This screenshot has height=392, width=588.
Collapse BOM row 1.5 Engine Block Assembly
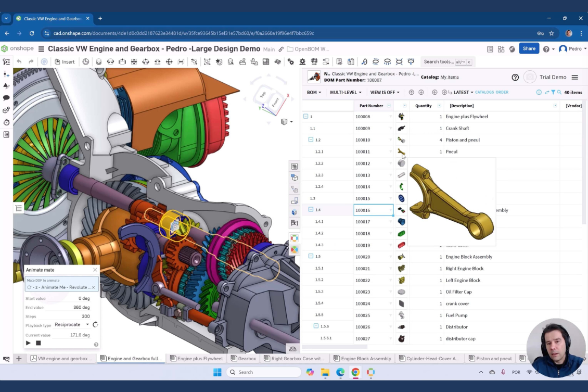(x=311, y=256)
